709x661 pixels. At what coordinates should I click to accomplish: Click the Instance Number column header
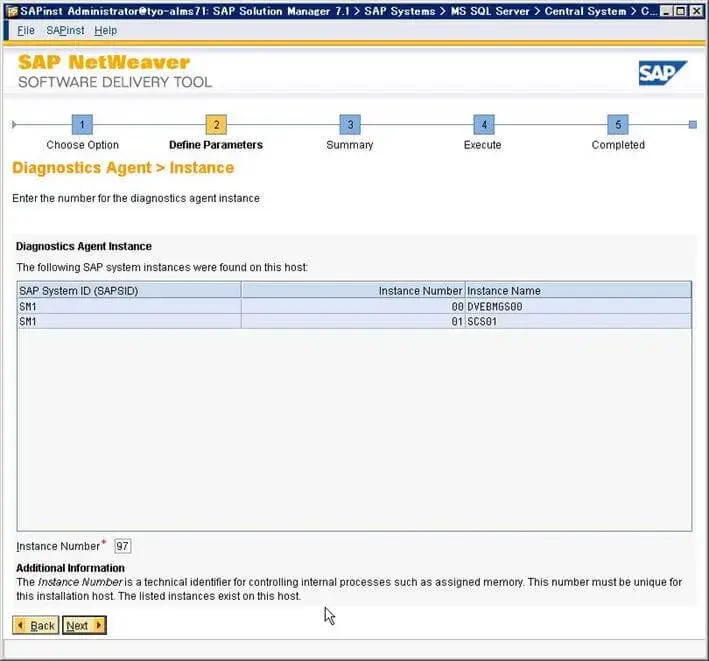tap(353, 290)
